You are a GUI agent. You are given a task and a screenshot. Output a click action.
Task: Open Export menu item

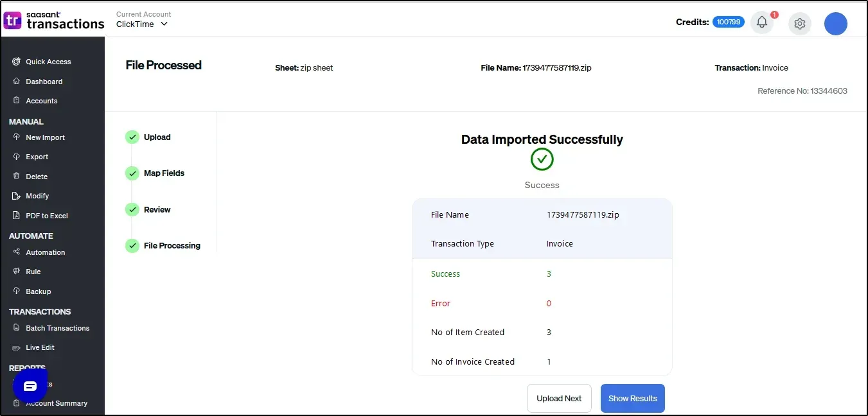tap(37, 157)
